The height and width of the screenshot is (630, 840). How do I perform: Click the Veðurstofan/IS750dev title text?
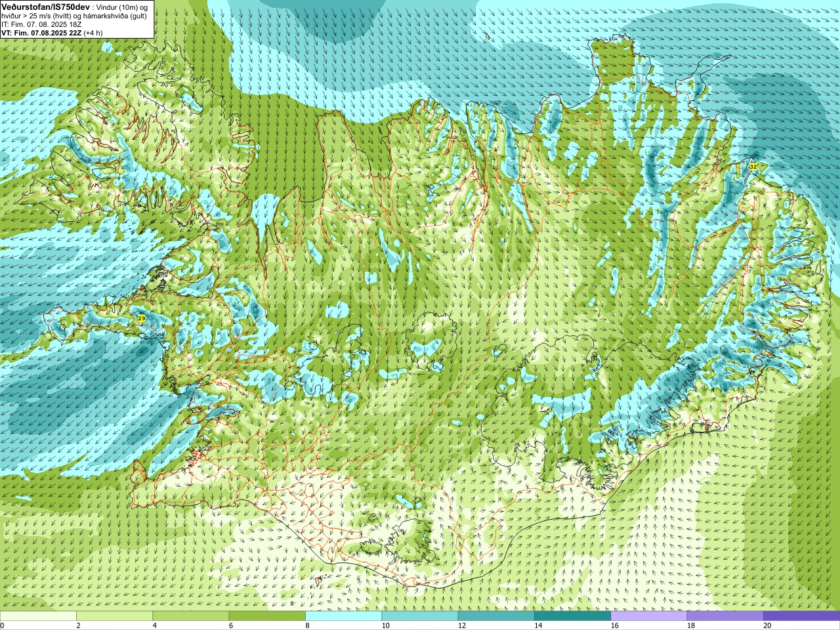coord(45,6)
